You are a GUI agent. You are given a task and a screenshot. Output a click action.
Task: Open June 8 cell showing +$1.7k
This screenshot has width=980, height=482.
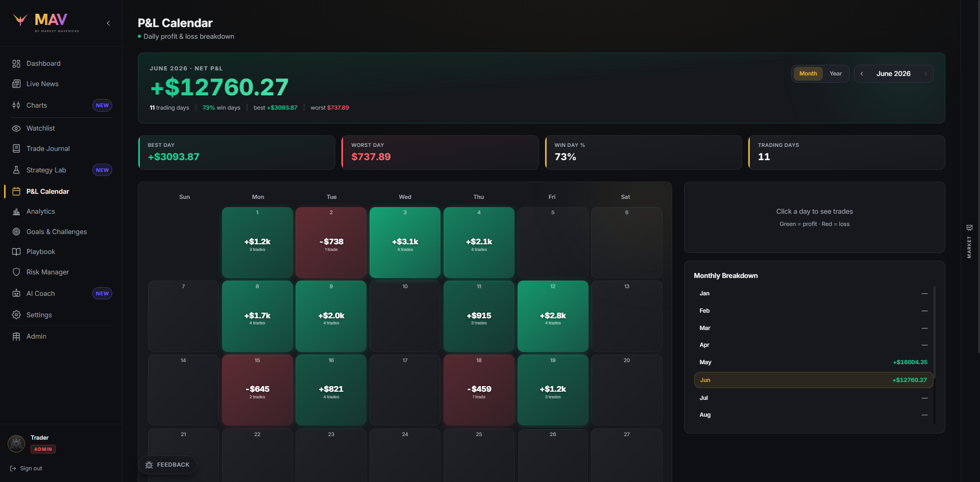click(x=257, y=316)
